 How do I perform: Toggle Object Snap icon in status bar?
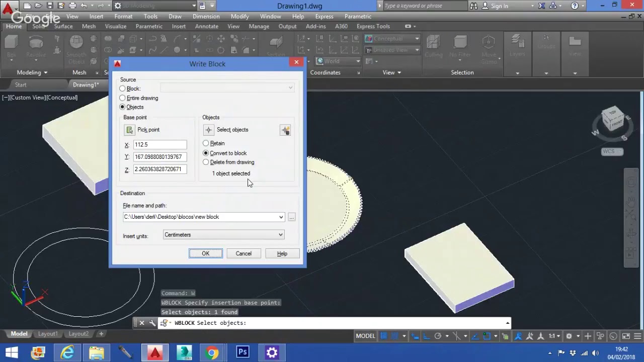click(x=487, y=336)
